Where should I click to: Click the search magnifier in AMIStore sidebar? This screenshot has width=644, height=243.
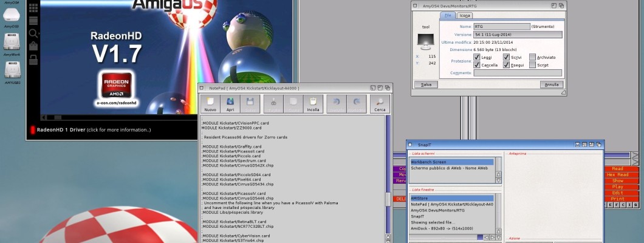(33, 33)
